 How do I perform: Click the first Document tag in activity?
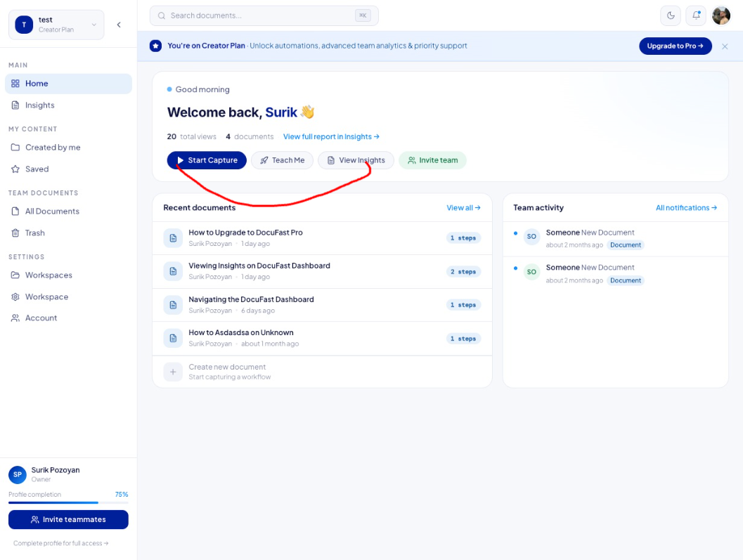click(626, 245)
